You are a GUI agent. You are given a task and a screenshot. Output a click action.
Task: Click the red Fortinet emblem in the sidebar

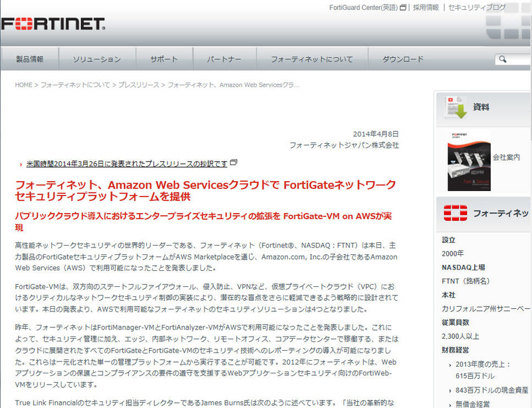(456, 213)
